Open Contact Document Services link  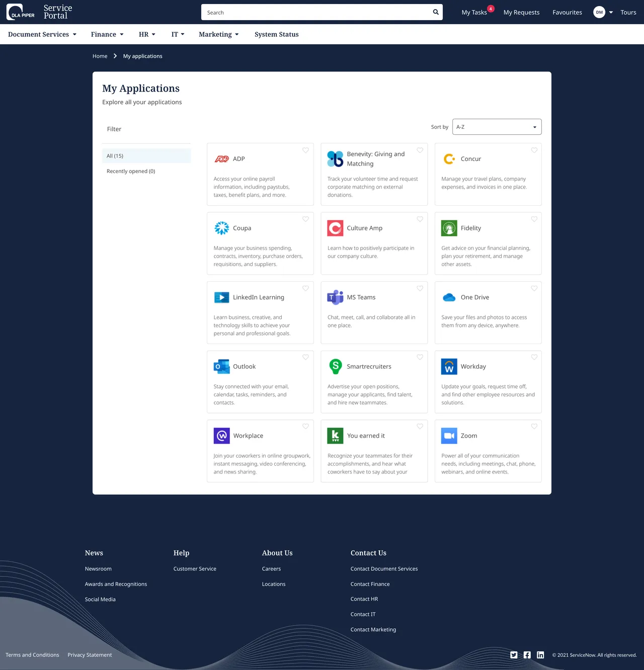(384, 569)
